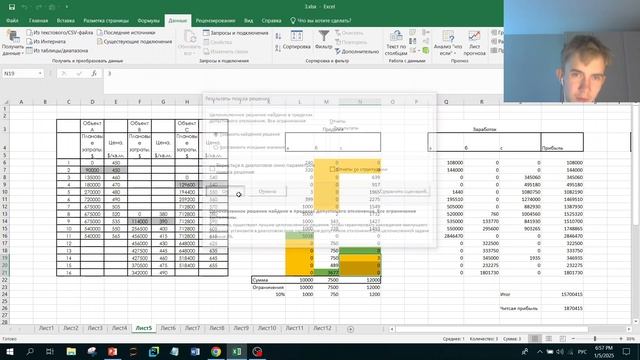Viewport: 640px width, 360px height.
Task: Click the horizontal scrollbar track
Action: tap(491, 329)
